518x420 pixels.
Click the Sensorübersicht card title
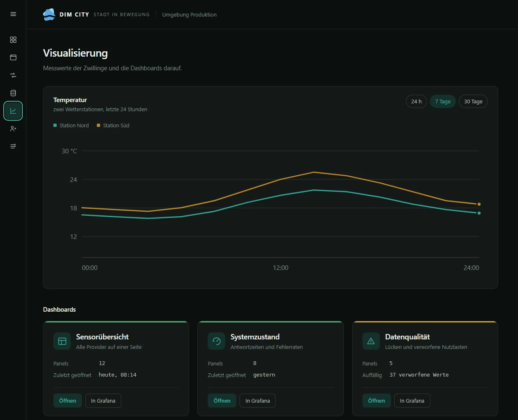pos(102,337)
